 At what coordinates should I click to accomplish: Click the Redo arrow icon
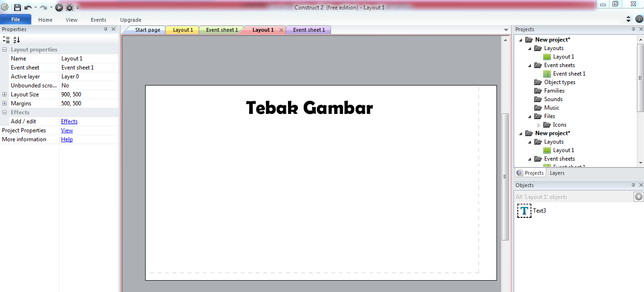[x=43, y=8]
